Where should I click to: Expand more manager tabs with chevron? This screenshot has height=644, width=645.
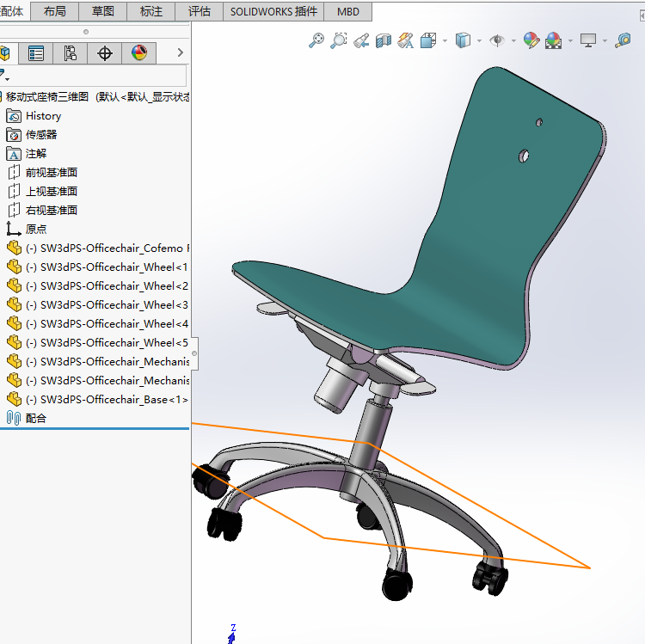pos(181,52)
